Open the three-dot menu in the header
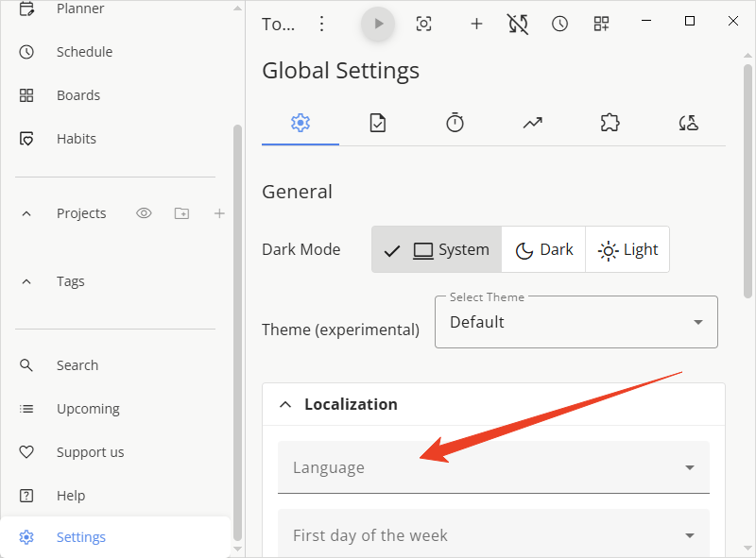 (x=322, y=24)
